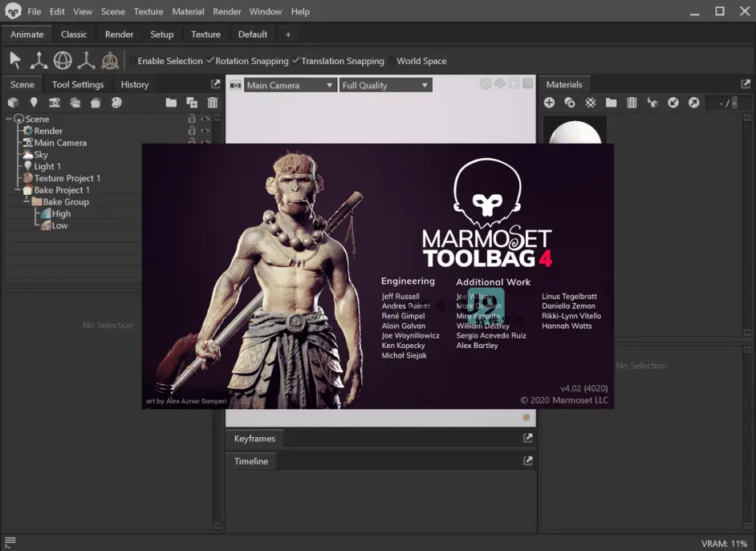The height and width of the screenshot is (551, 756).
Task: Switch to the Tool Settings tab
Action: point(78,84)
